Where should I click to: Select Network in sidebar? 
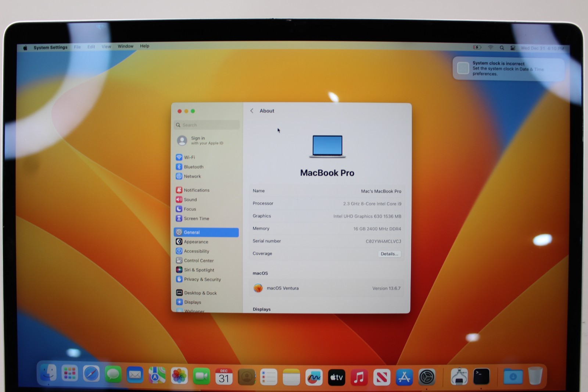click(206, 177)
